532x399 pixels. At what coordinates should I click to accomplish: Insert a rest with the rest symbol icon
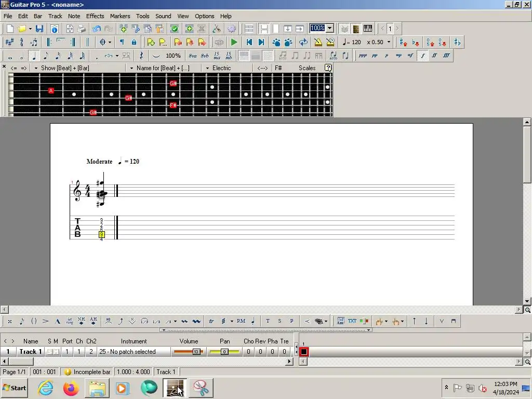[x=141, y=56]
